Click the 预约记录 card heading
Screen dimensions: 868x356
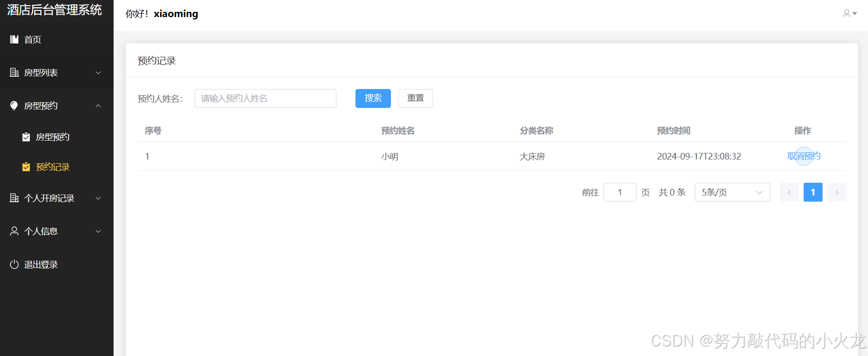click(157, 61)
